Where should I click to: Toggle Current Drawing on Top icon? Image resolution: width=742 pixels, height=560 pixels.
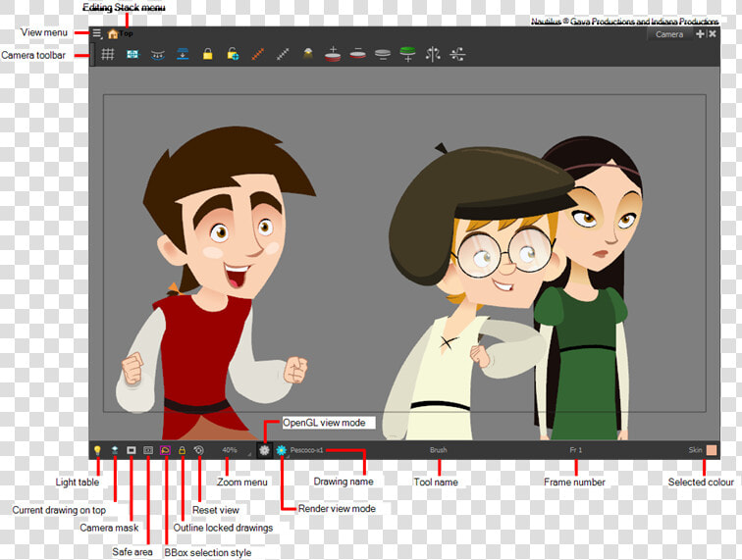(x=115, y=450)
